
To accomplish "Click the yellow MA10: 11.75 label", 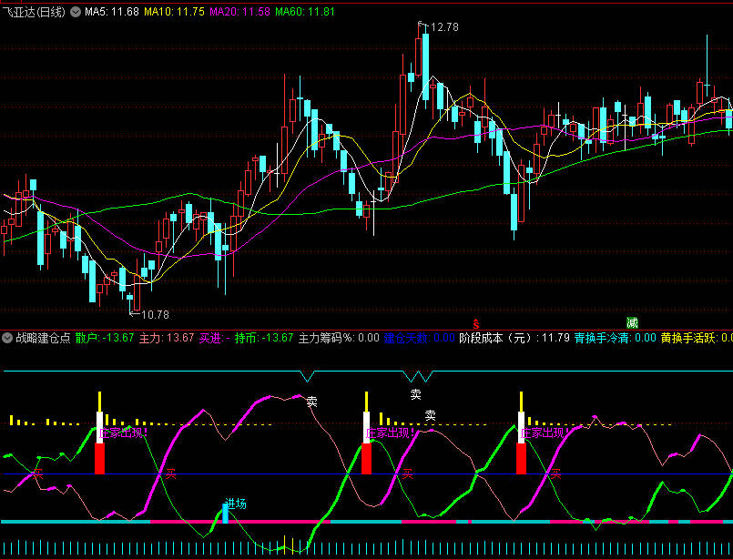I will pos(174,12).
